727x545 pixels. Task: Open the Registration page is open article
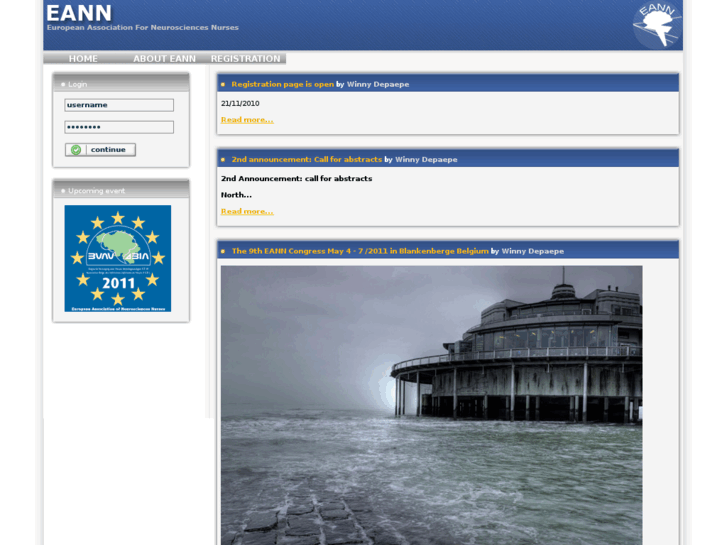282,85
